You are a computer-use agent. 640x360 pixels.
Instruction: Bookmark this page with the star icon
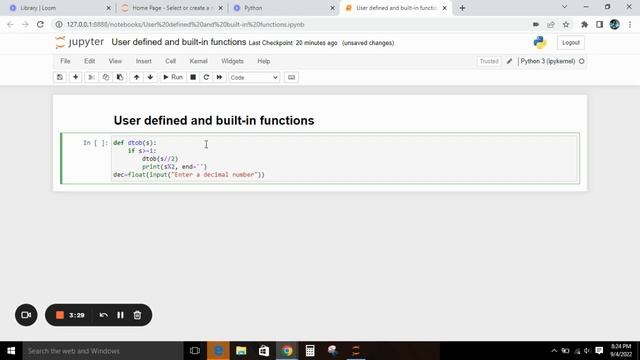pyautogui.click(x=566, y=24)
